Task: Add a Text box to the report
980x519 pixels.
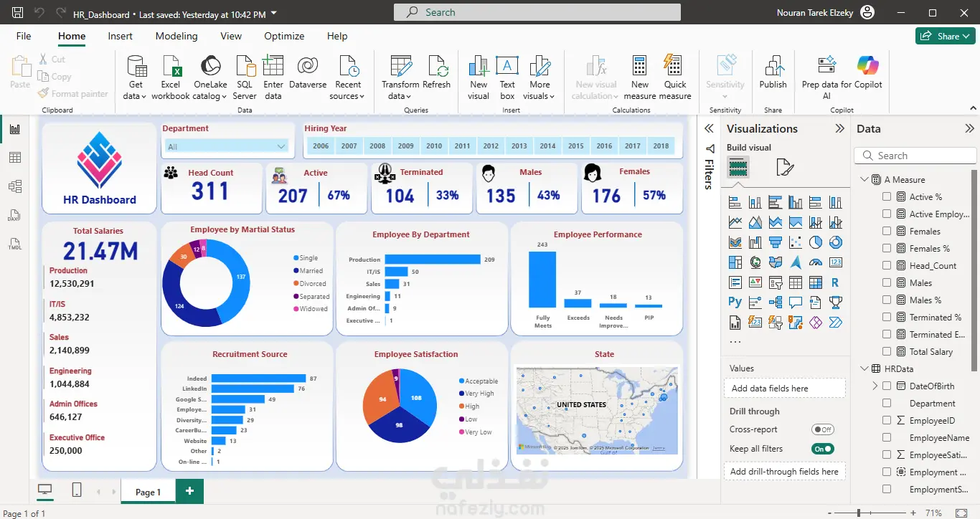Action: (x=507, y=77)
